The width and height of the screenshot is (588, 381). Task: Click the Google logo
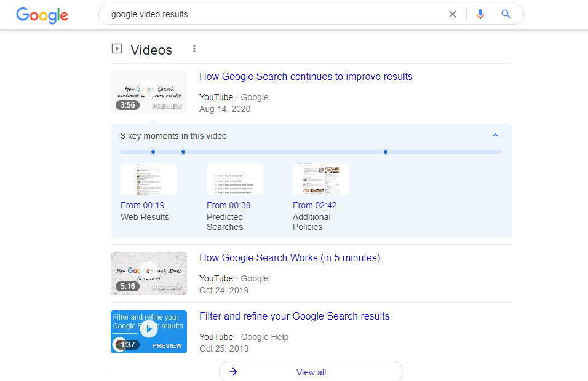tap(42, 15)
